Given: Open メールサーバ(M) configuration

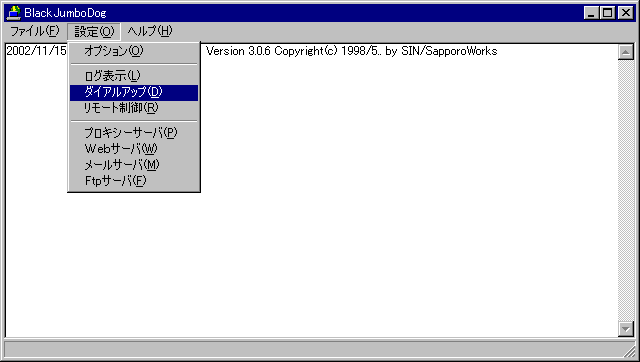Looking at the screenshot, I should coord(134,165).
